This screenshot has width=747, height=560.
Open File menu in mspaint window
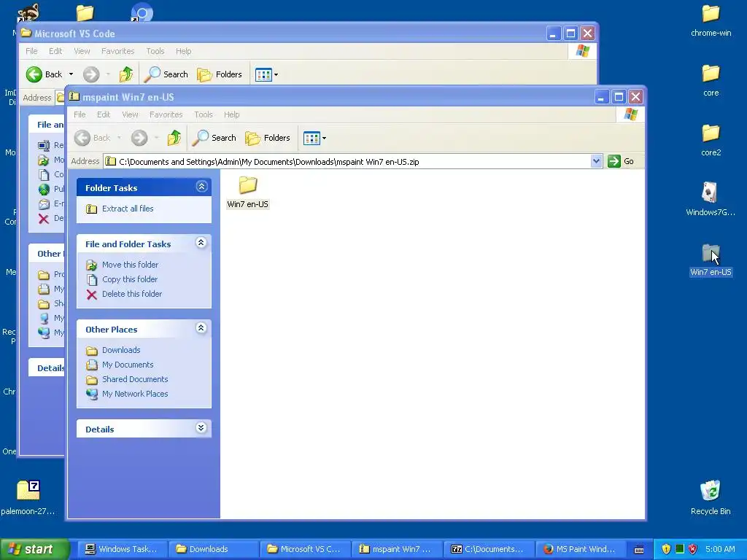click(x=80, y=114)
